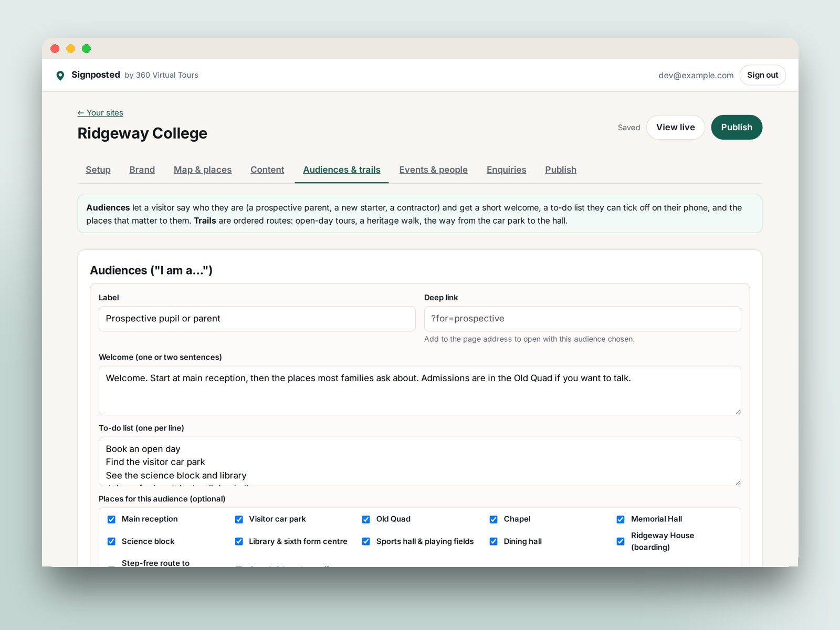
Task: Uncheck Memorial Hall for this audience
Action: (621, 519)
